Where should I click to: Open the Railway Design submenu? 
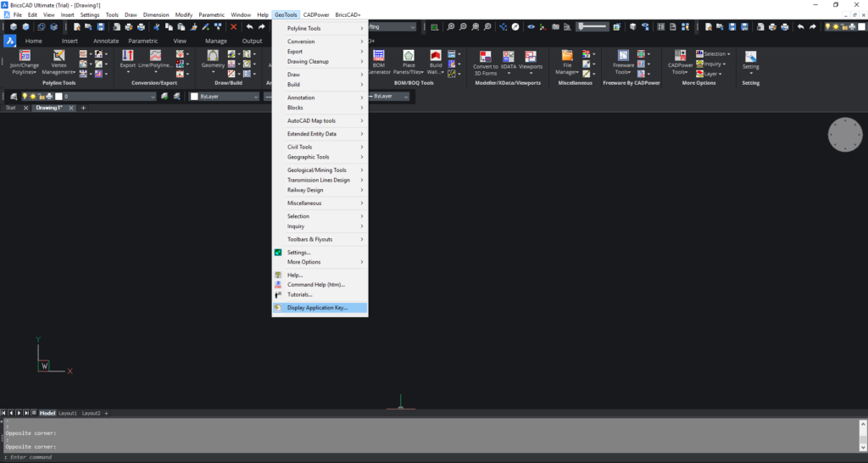[320, 190]
